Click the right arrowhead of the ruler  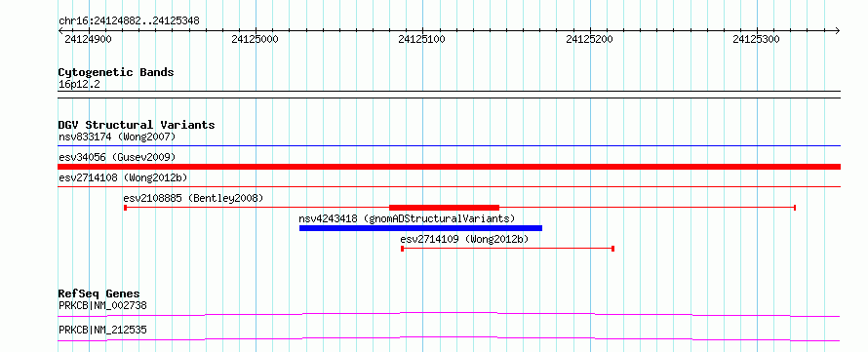coord(837,30)
